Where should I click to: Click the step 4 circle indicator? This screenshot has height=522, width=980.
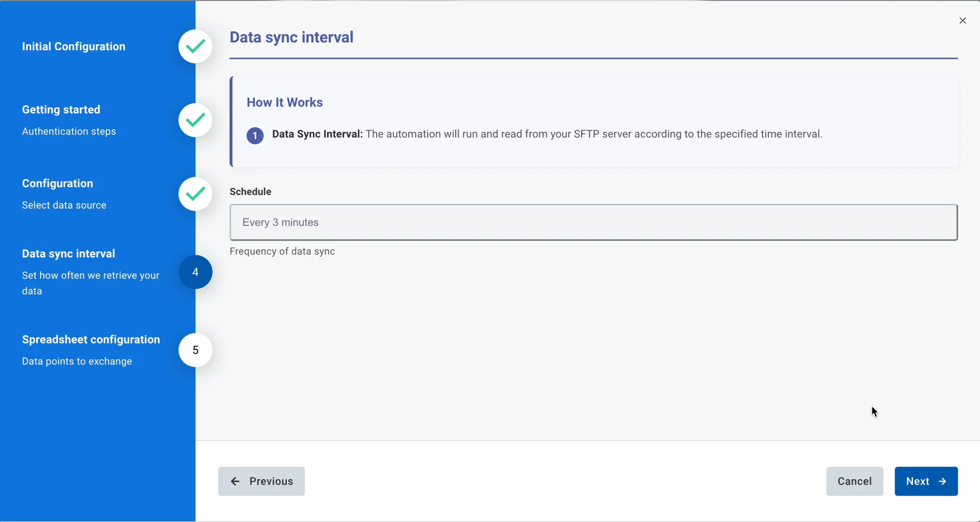pos(195,272)
